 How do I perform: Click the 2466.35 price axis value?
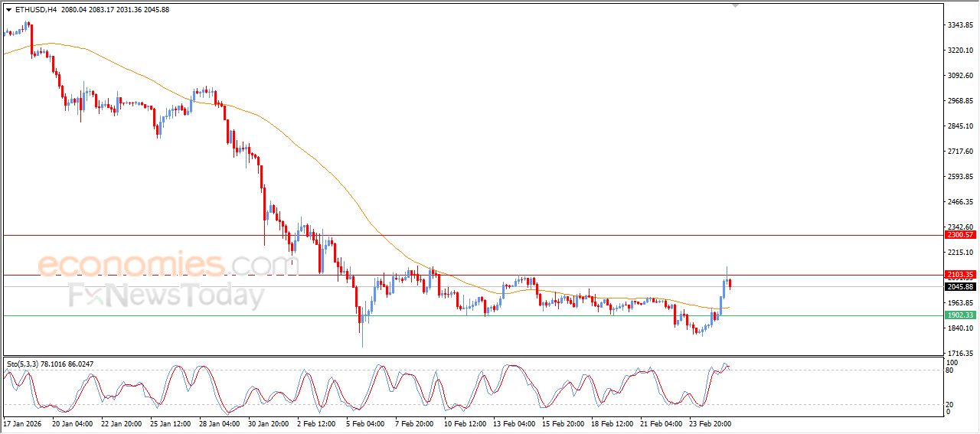[960, 202]
